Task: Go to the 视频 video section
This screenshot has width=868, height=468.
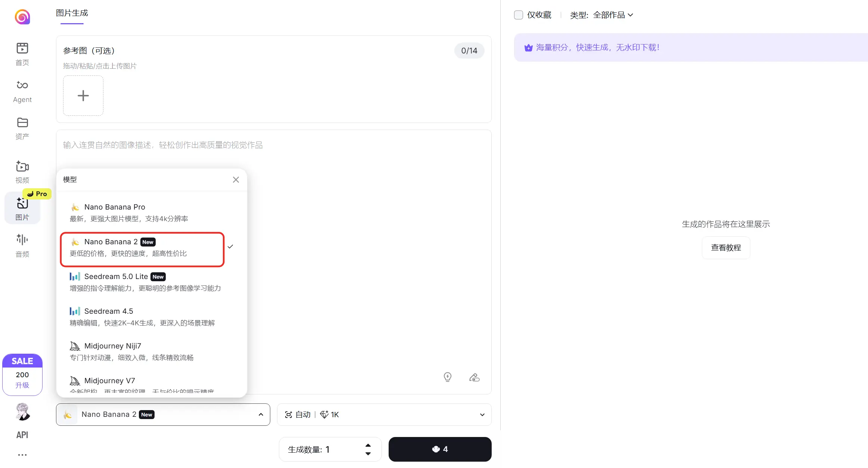Action: tap(22, 167)
